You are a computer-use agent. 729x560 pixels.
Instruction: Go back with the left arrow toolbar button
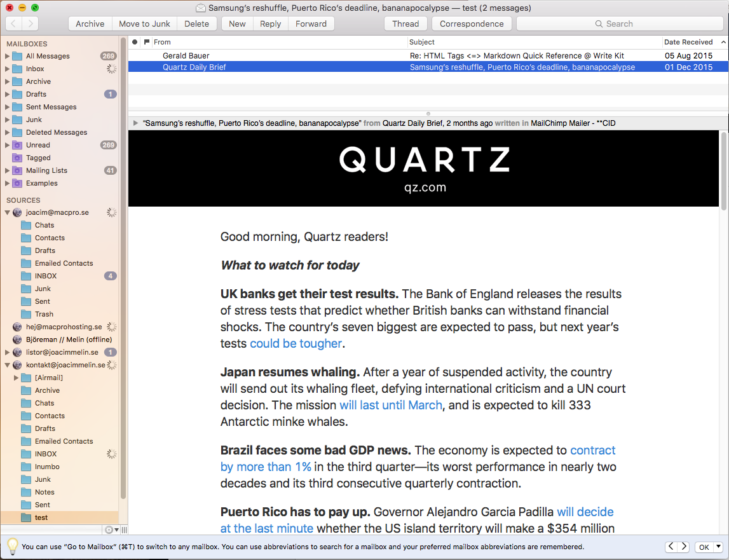coord(13,24)
